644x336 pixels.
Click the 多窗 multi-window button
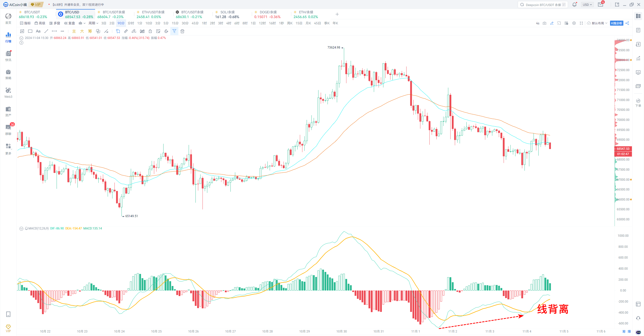55,23
